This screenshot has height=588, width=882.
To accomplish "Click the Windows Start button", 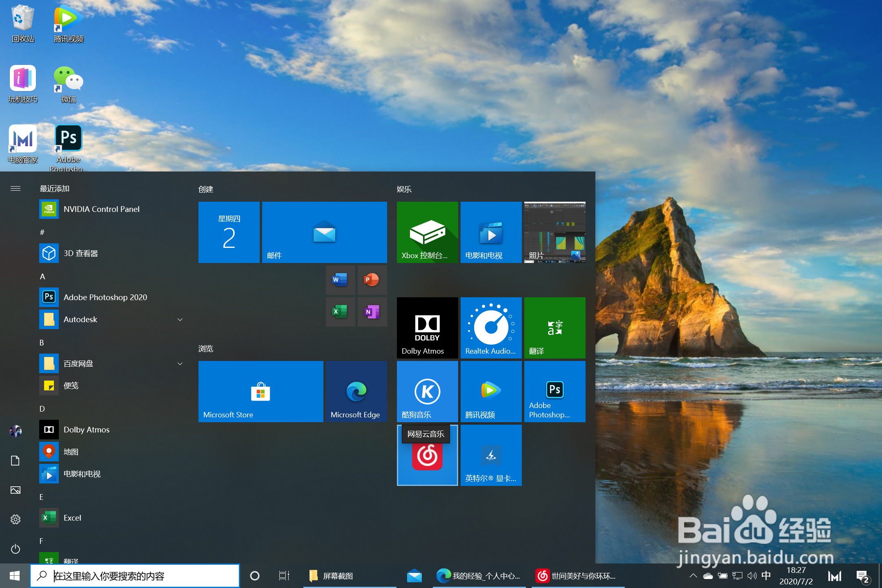I will pyautogui.click(x=15, y=576).
